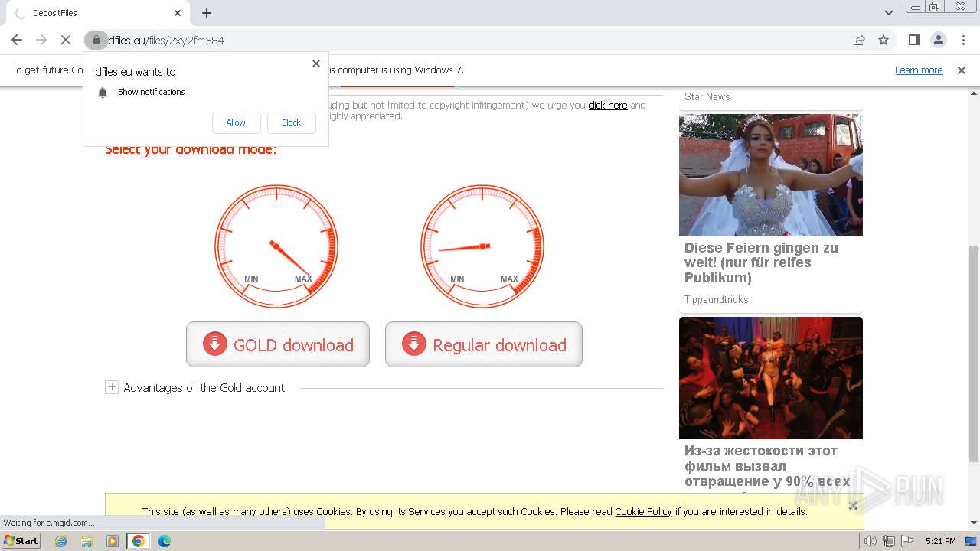Open the Chrome profile avatar
This screenshot has width=980, height=551.
(x=938, y=40)
